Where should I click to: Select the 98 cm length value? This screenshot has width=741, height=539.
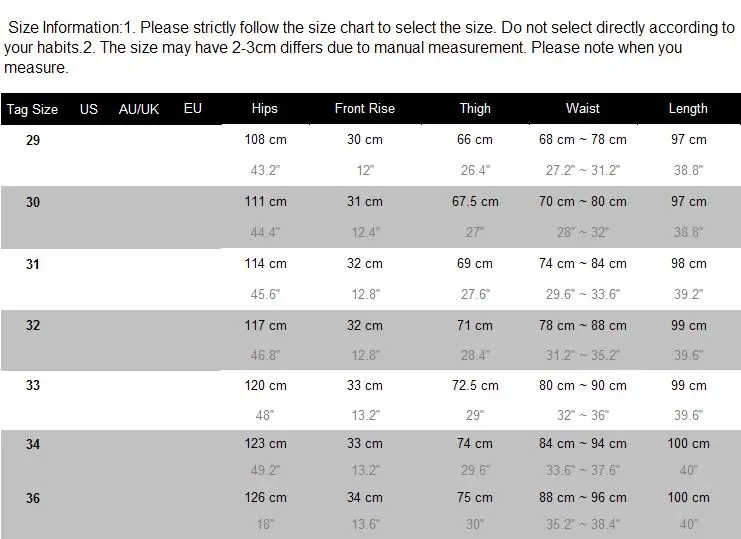coord(689,264)
